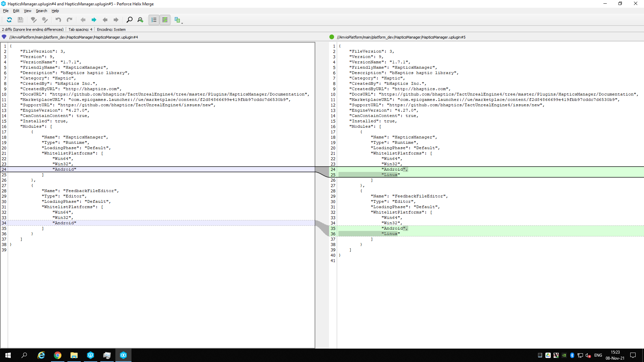The image size is (644, 362).
Task: Click the Encoding: System status label
Action: tap(111, 29)
